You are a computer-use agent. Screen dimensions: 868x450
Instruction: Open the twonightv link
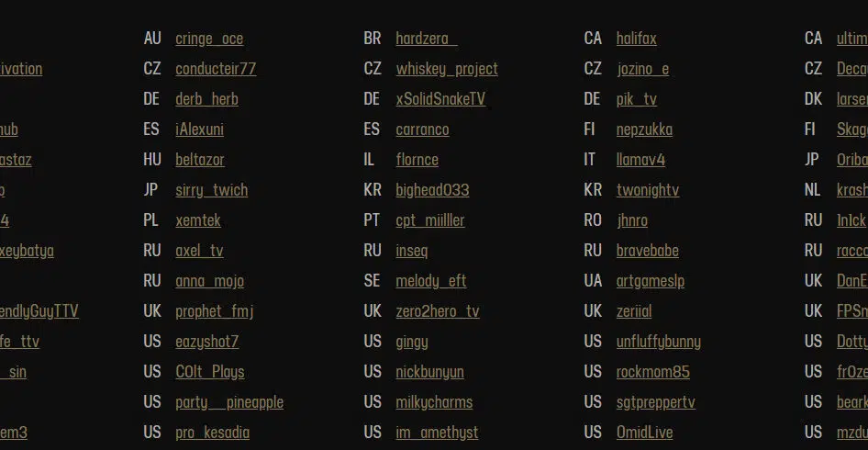pyautogui.click(x=648, y=190)
